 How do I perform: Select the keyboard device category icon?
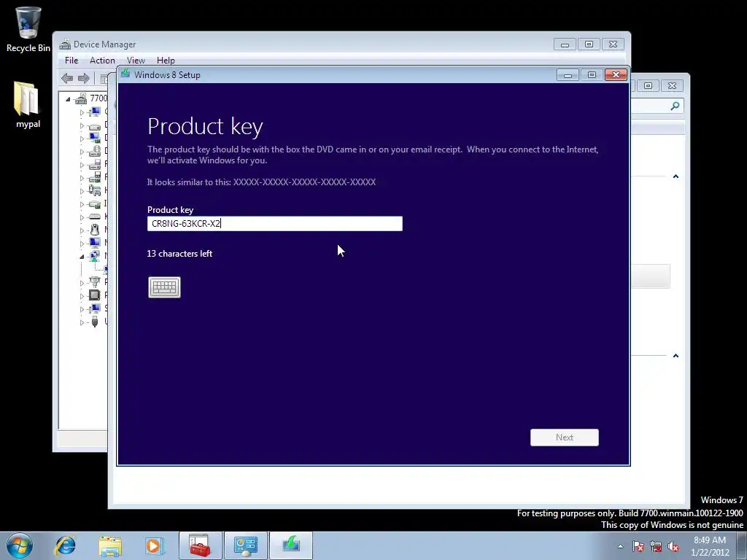[x=95, y=217]
